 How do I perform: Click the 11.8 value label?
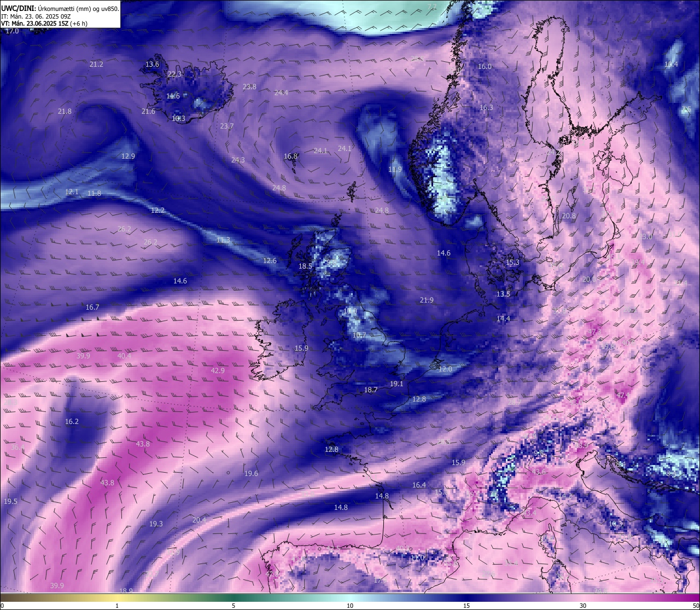point(94,193)
